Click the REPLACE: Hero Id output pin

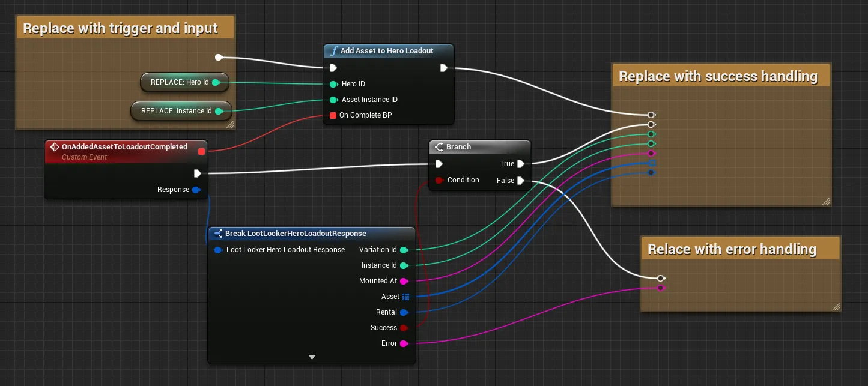click(x=216, y=82)
